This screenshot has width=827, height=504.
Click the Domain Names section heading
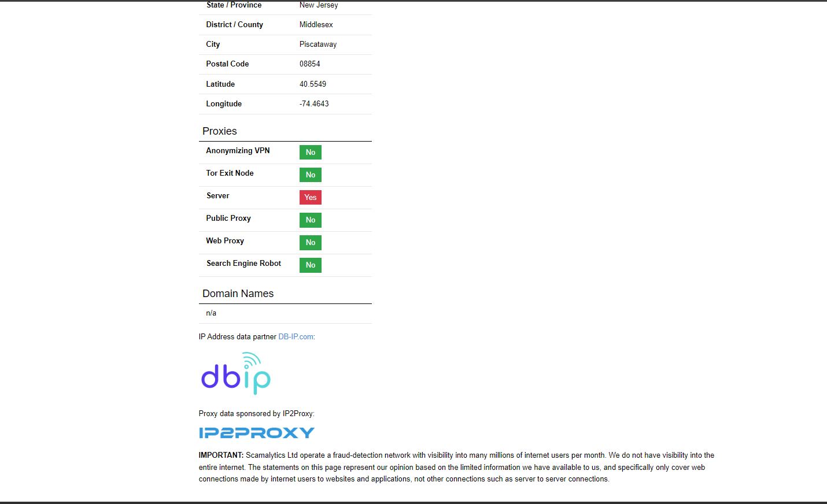pos(238,294)
